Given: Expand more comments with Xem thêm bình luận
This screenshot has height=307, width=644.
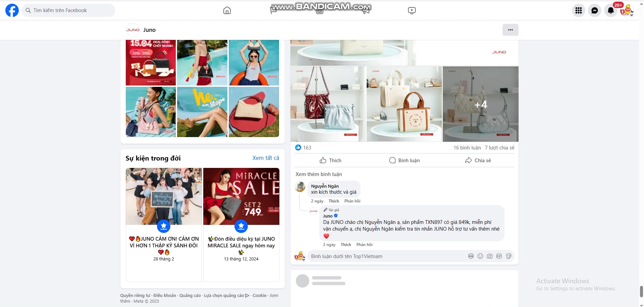Looking at the screenshot, I should point(319,174).
